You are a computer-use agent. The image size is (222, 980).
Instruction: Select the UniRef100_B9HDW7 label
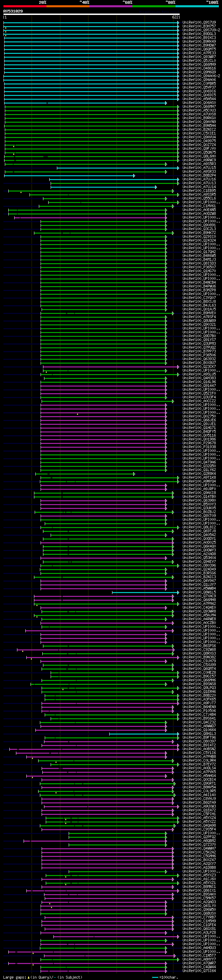click(199, 45)
